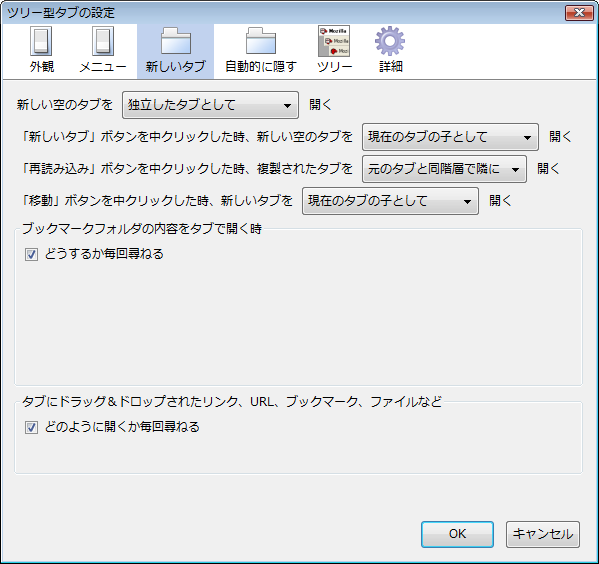Switch to the 自動的に隠す pane icon

pyautogui.click(x=261, y=41)
